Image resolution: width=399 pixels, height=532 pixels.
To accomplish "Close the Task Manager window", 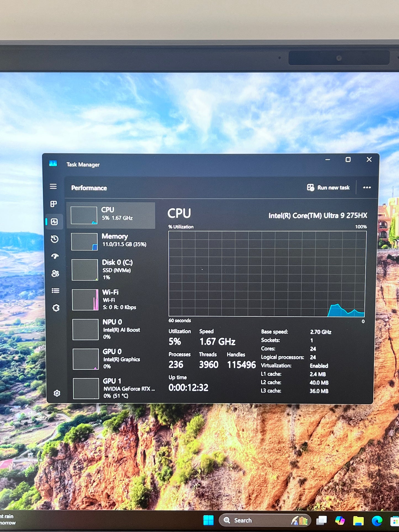I will pos(369,160).
